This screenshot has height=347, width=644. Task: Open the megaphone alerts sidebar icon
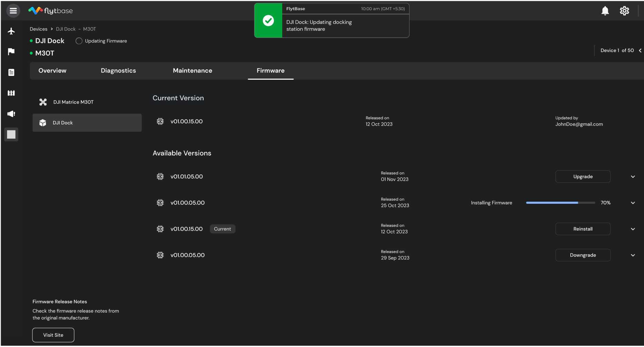(x=11, y=114)
